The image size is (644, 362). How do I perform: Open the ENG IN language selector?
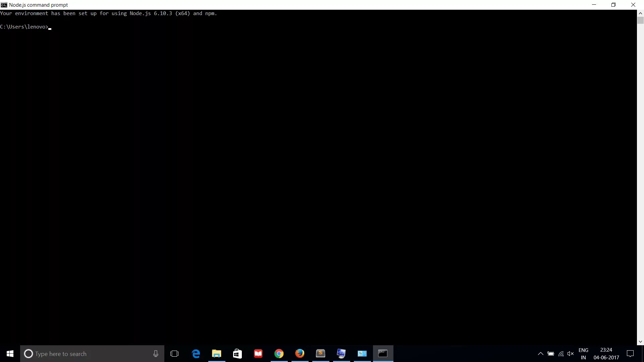583,354
